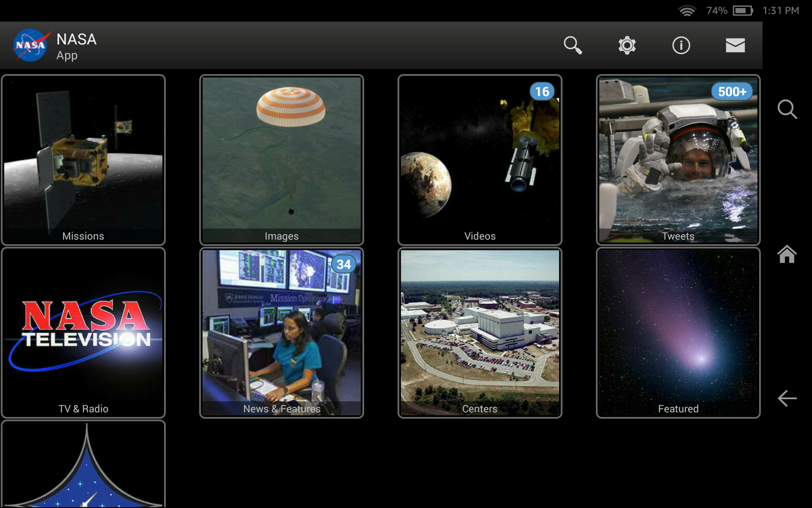Open the NASA App settings gear
The image size is (812, 508).
click(x=627, y=45)
